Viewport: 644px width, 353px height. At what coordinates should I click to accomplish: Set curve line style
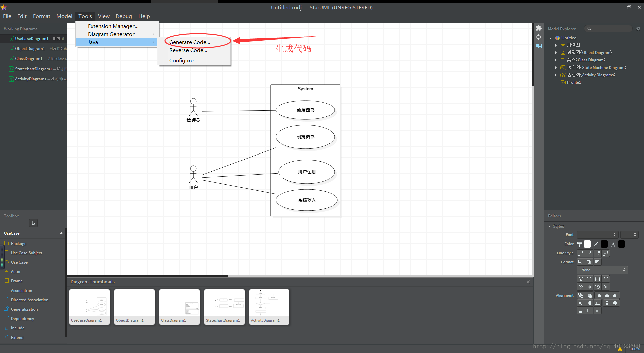[606, 253]
